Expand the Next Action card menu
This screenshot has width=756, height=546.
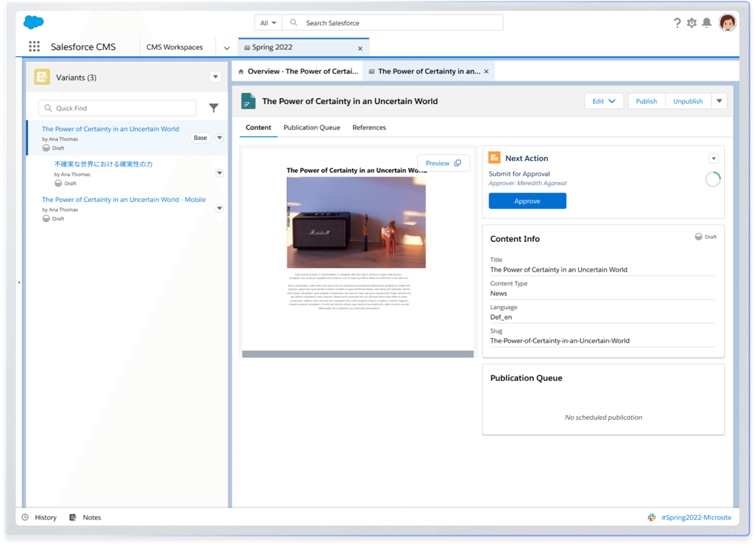714,159
